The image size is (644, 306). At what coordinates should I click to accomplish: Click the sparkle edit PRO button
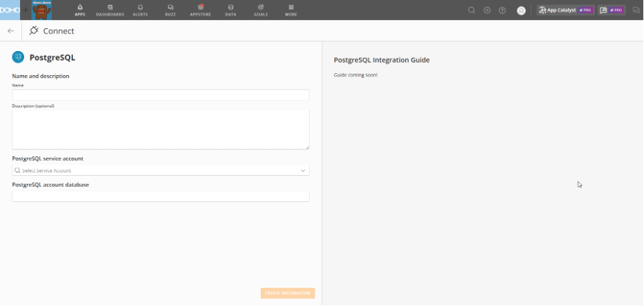coord(612,10)
